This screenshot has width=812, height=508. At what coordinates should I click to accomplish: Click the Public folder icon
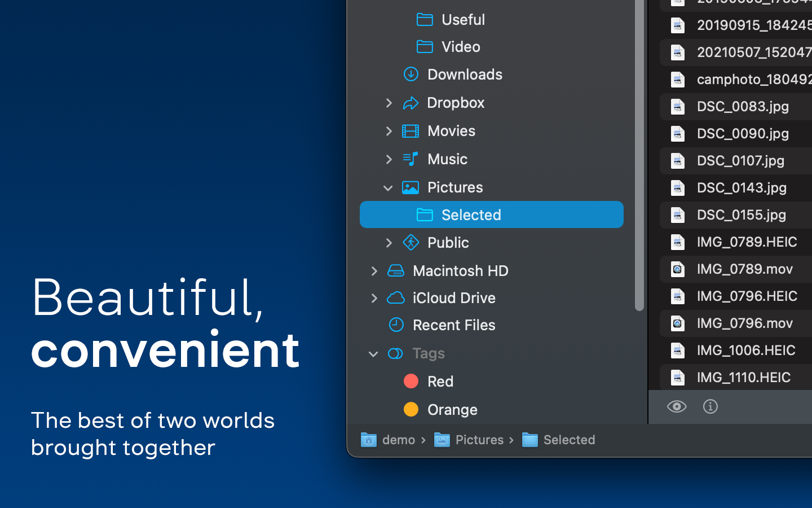point(411,243)
